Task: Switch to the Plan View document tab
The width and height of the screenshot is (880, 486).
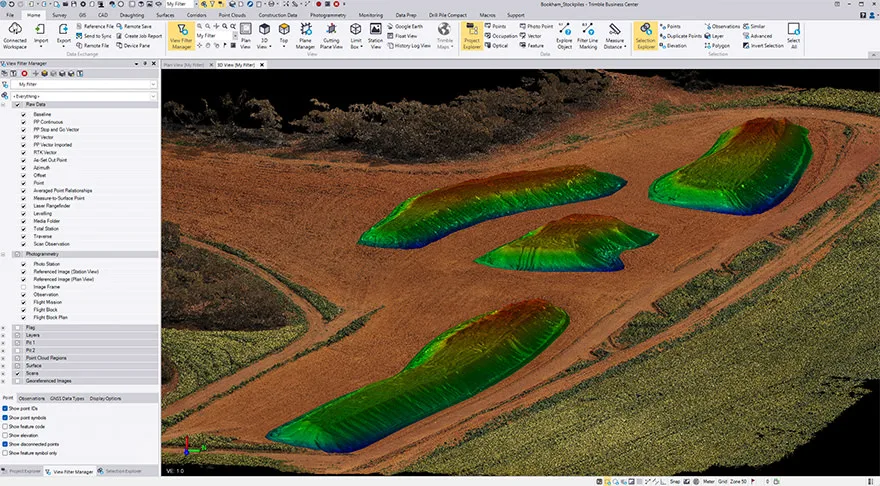Action: pos(183,64)
